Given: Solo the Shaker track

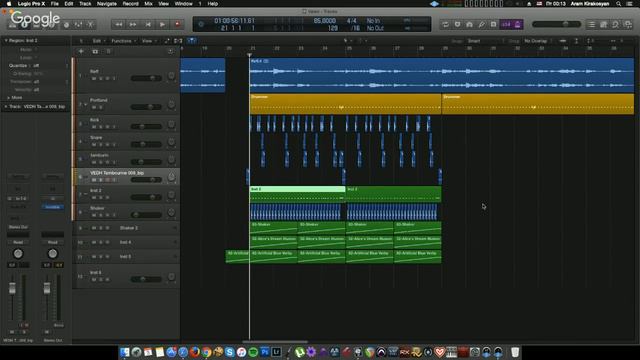Looking at the screenshot, I should (101, 215).
